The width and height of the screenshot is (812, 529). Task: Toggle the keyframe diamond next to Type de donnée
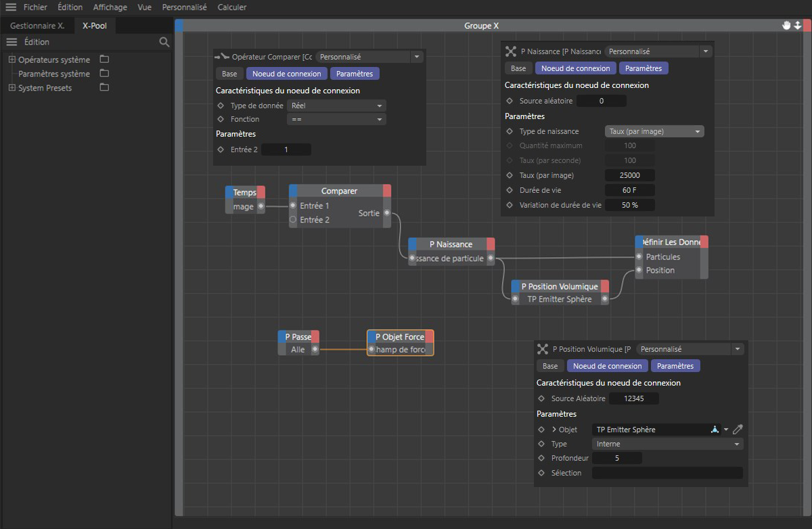221,106
